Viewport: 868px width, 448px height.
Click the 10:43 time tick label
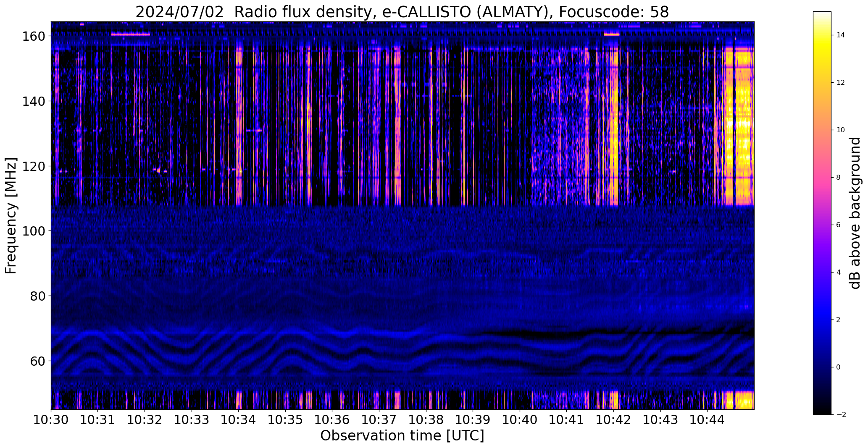click(660, 419)
